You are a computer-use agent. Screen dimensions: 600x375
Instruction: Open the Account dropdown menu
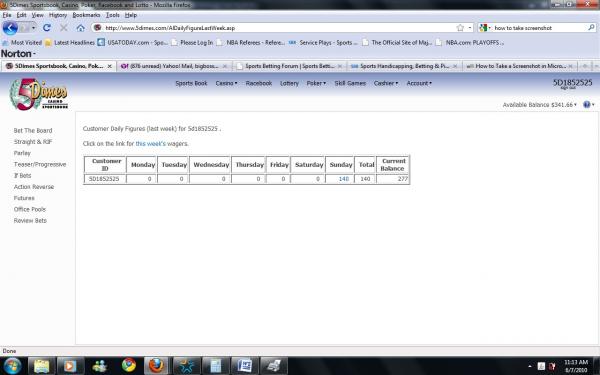[419, 83]
